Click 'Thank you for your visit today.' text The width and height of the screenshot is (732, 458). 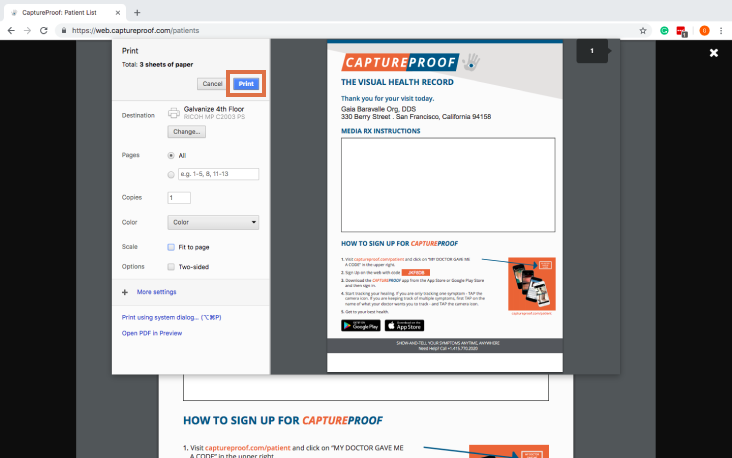387,99
